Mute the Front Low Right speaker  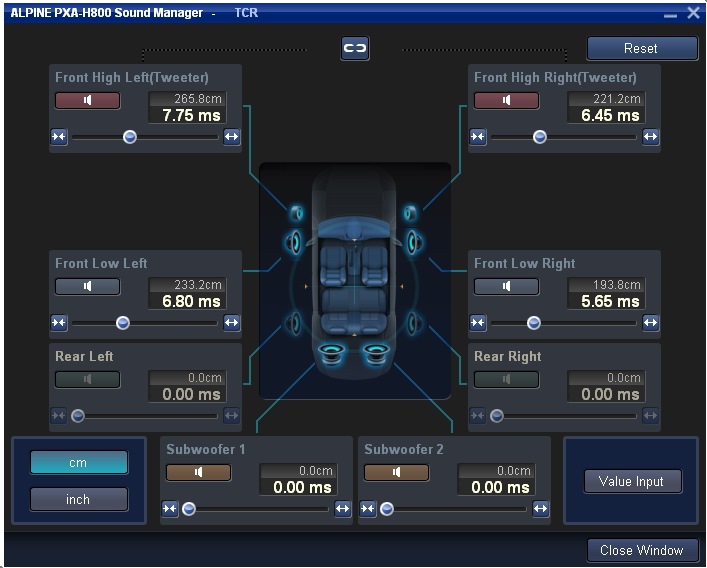506,286
